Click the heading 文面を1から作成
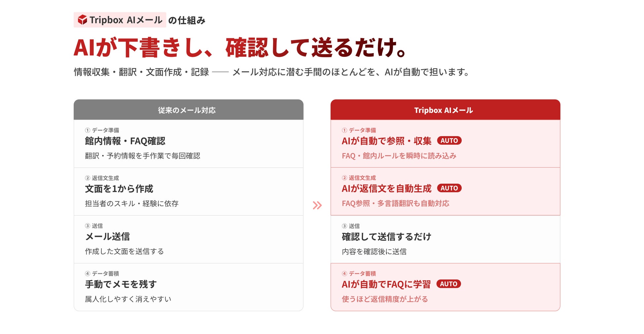This screenshot has width=644, height=334. tap(119, 189)
